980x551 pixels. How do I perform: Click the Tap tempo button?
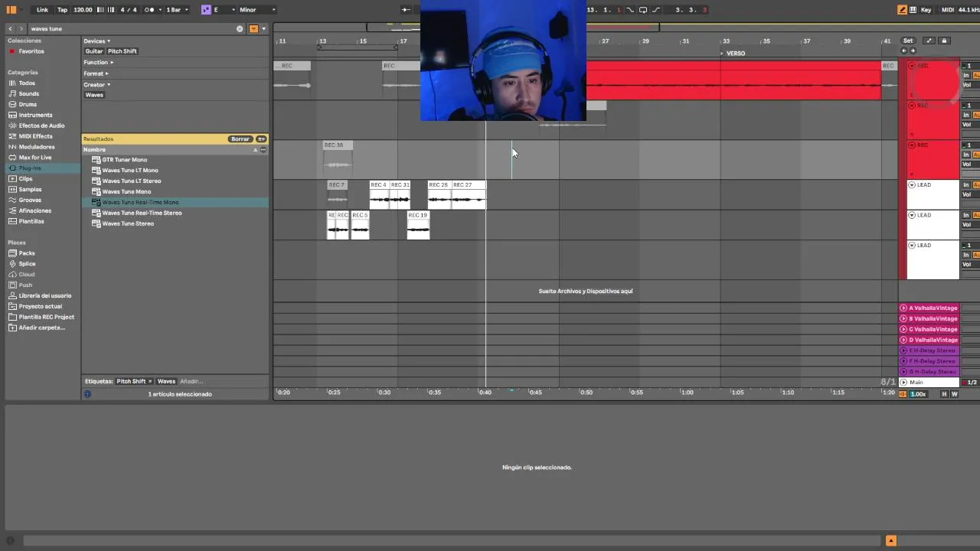coord(63,10)
